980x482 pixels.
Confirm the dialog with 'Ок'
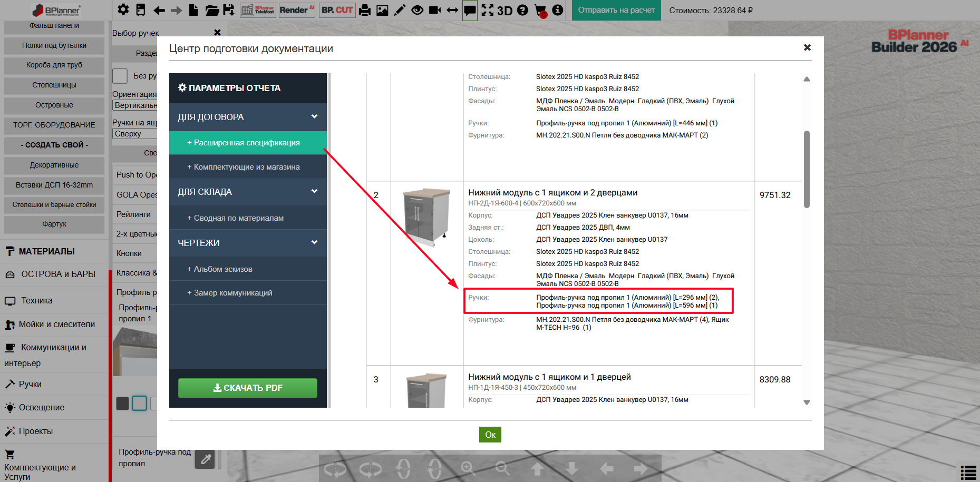click(x=490, y=435)
